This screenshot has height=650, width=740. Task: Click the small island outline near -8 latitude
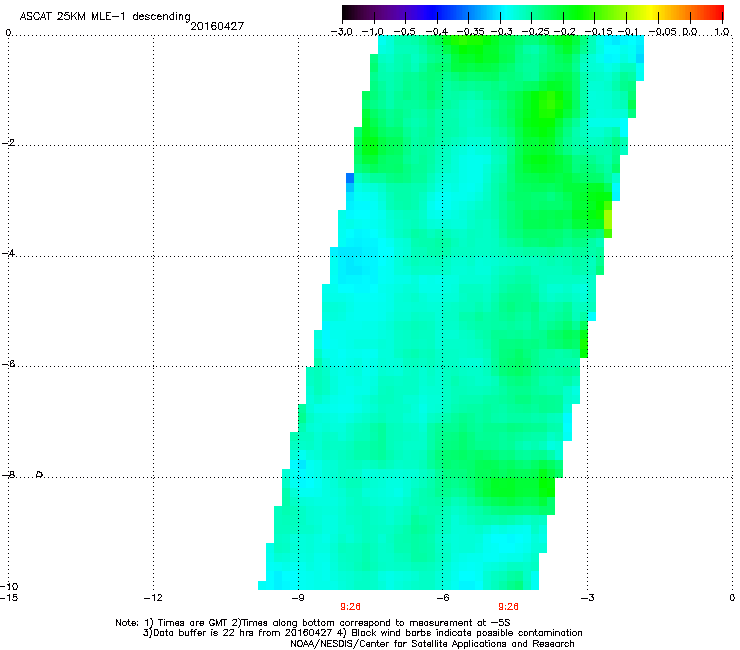pos(40,474)
